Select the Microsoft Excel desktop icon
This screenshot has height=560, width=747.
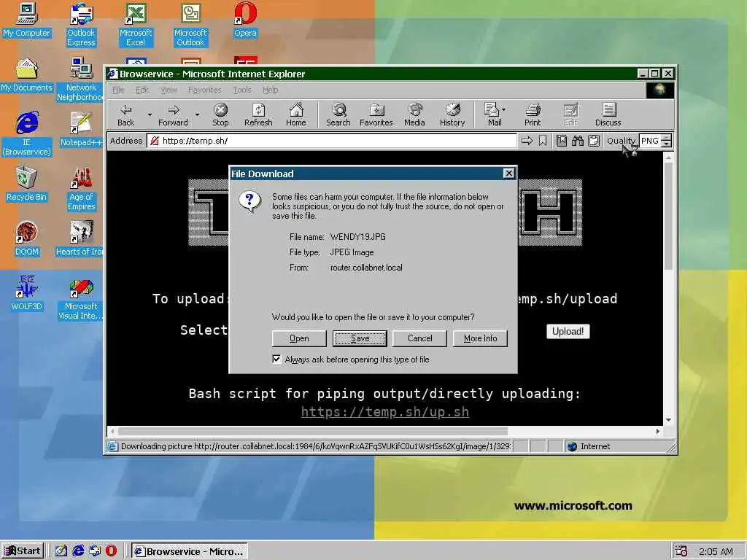pos(136,24)
